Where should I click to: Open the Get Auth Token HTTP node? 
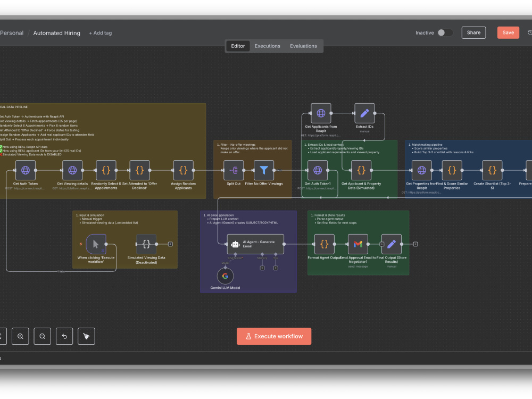(x=26, y=170)
